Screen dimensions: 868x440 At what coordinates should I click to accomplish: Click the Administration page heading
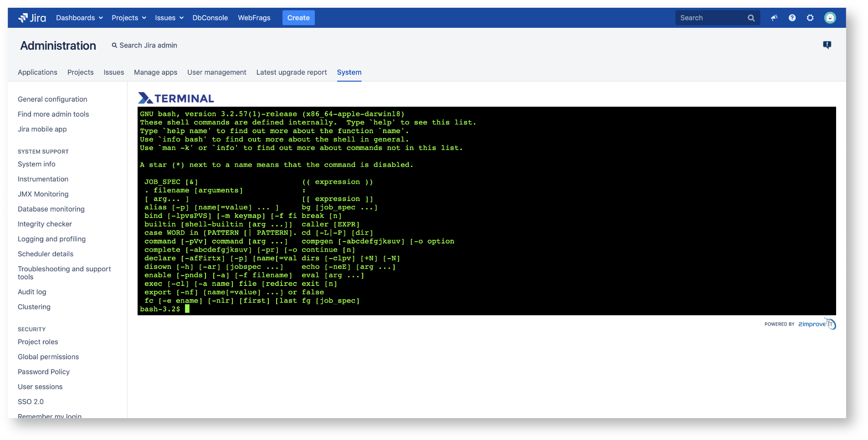[x=58, y=46]
